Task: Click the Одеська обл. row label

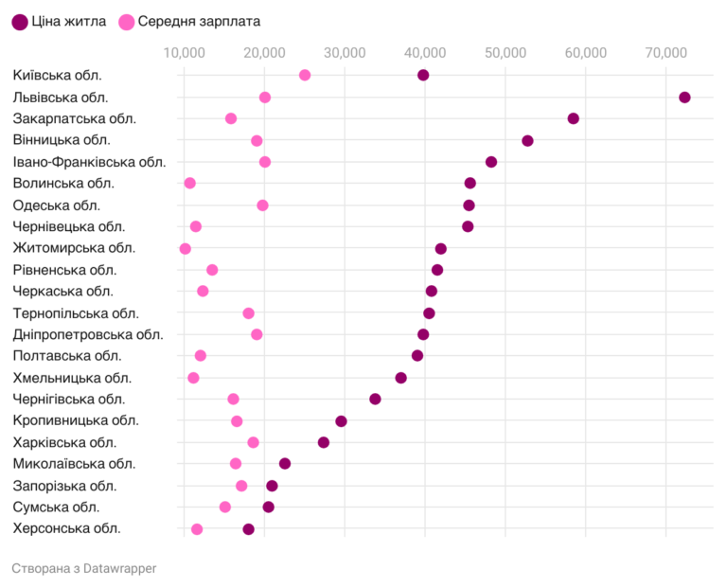Action: [x=57, y=205]
